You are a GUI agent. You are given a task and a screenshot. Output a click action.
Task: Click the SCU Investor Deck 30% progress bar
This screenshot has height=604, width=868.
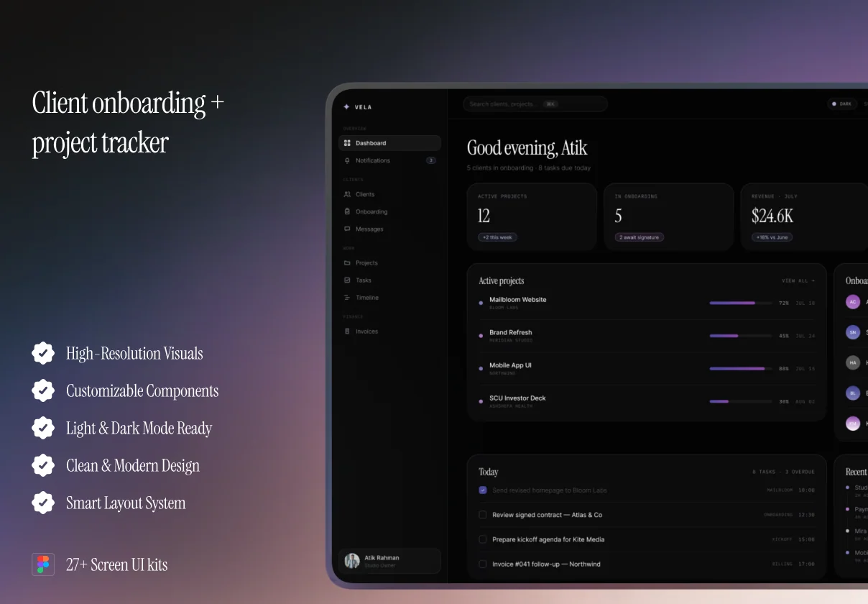[742, 401]
